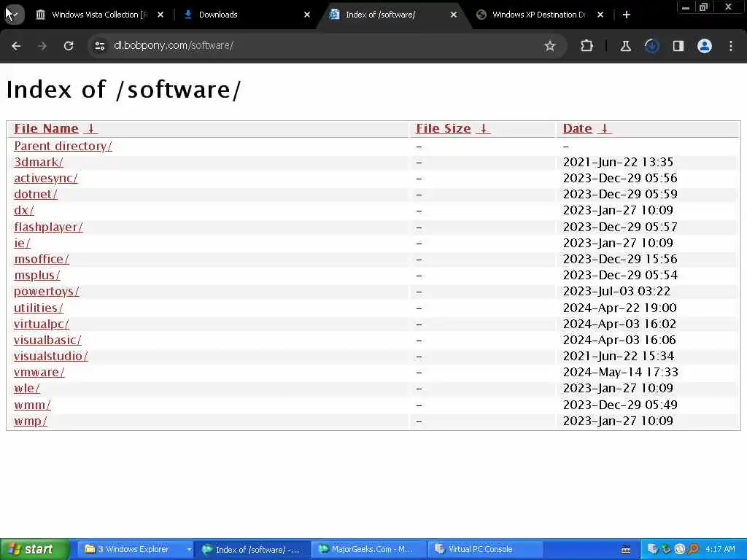Close the Downloads tab
Viewport: 747px width, 560px height.
coord(307,15)
